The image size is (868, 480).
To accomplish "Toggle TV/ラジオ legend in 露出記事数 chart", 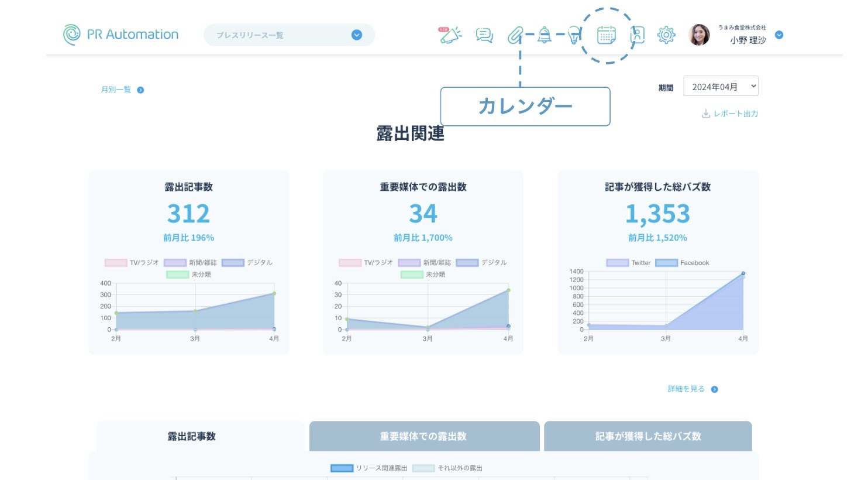I will coord(131,263).
